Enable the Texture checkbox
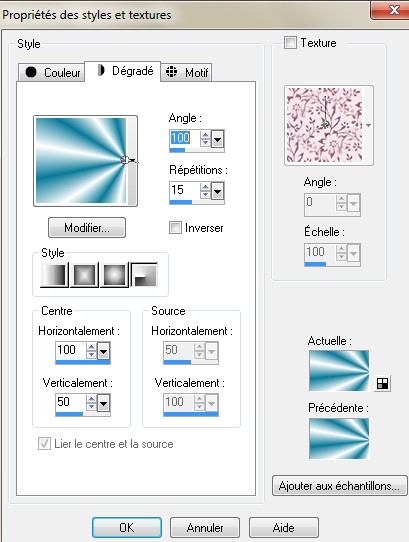This screenshot has height=542, width=409. tap(290, 43)
